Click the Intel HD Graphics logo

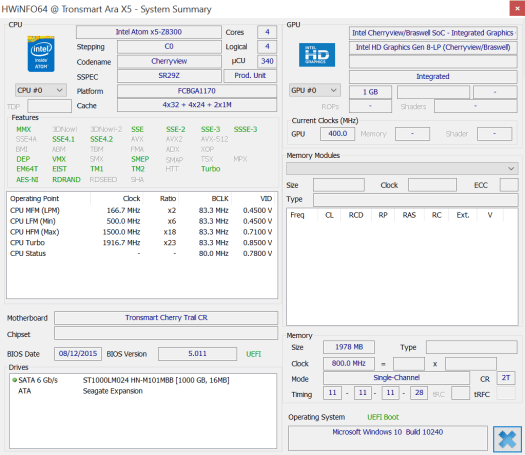pyautogui.click(x=317, y=55)
